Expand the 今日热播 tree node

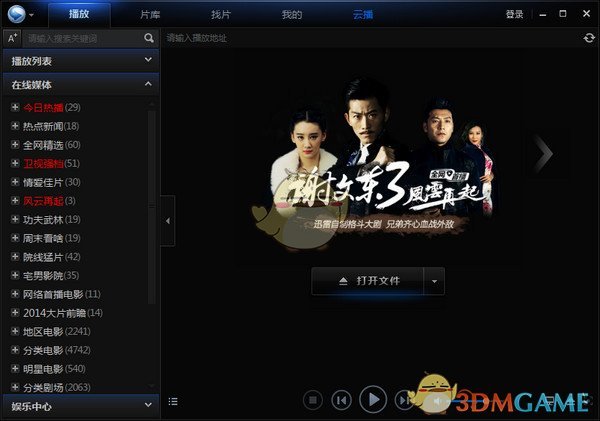(x=14, y=107)
